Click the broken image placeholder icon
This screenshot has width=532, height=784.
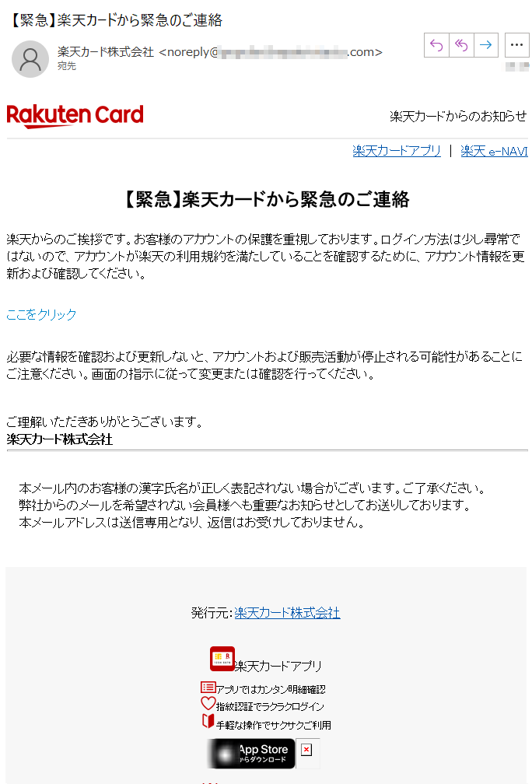(x=307, y=750)
